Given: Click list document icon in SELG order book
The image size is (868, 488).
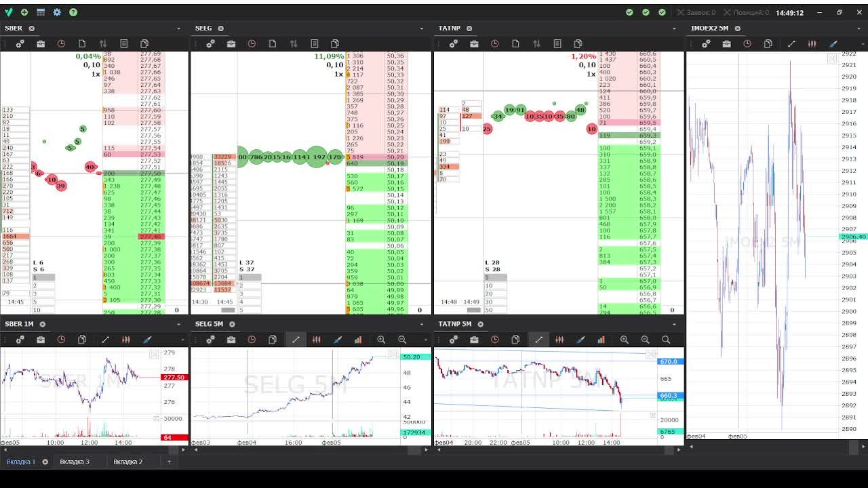Looking at the screenshot, I should pos(315,43).
